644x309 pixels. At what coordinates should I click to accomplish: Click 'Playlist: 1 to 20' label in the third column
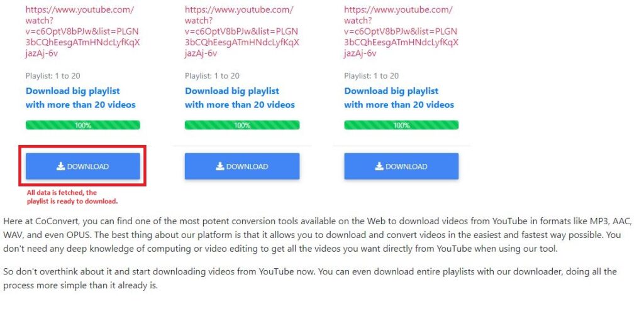pos(371,76)
